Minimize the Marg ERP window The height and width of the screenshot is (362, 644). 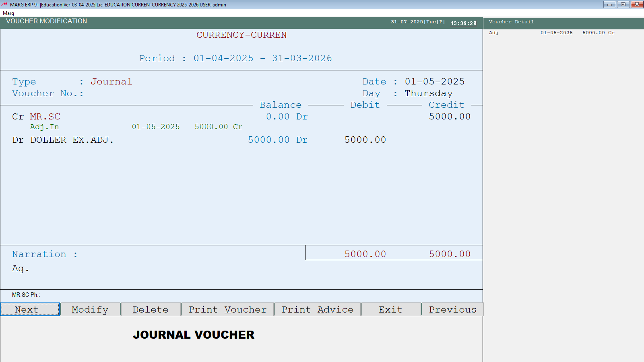(609, 4)
